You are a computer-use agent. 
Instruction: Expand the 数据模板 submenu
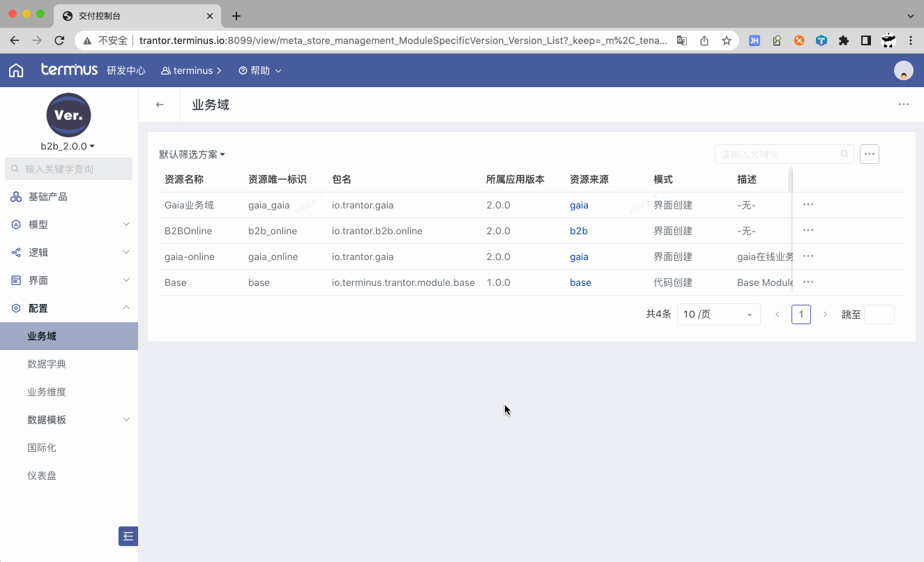(69, 420)
